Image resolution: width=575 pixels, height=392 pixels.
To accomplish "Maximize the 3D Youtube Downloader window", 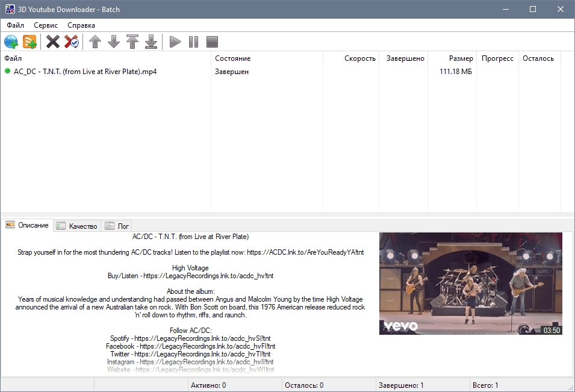I will click(533, 9).
